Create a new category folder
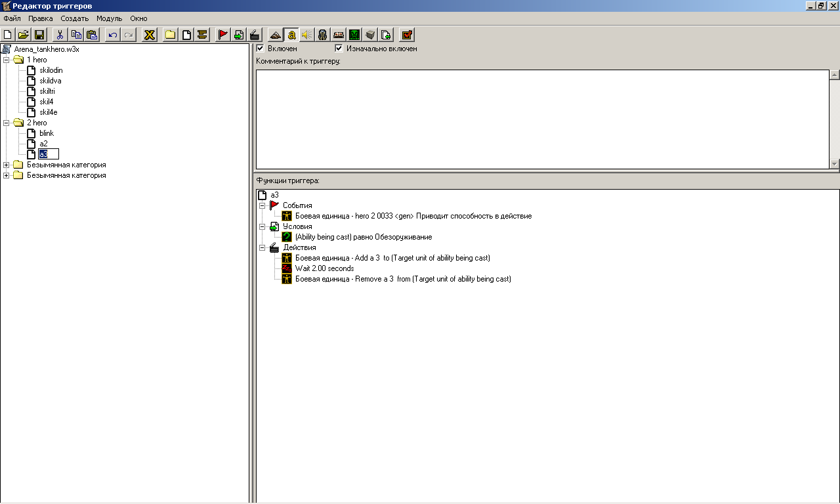 [x=171, y=35]
